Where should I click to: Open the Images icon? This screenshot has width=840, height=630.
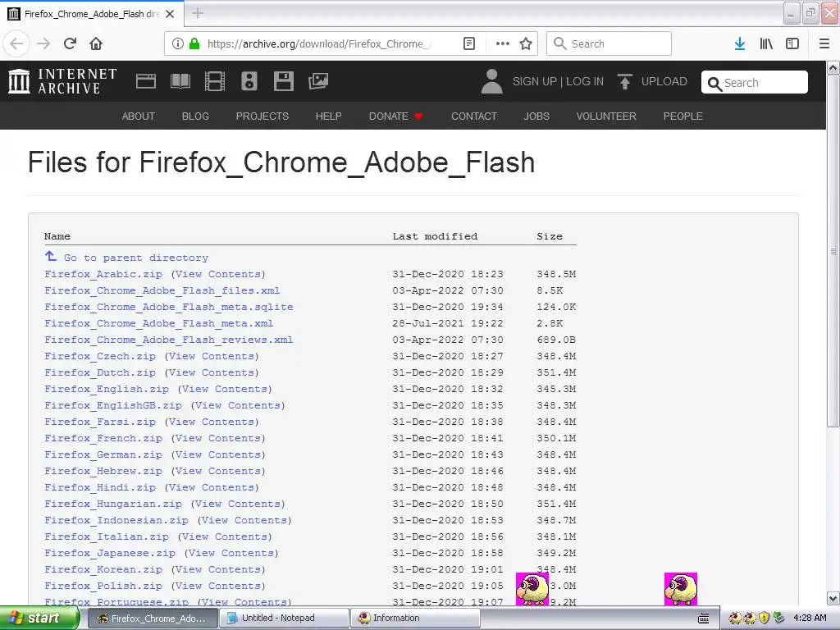pos(318,81)
